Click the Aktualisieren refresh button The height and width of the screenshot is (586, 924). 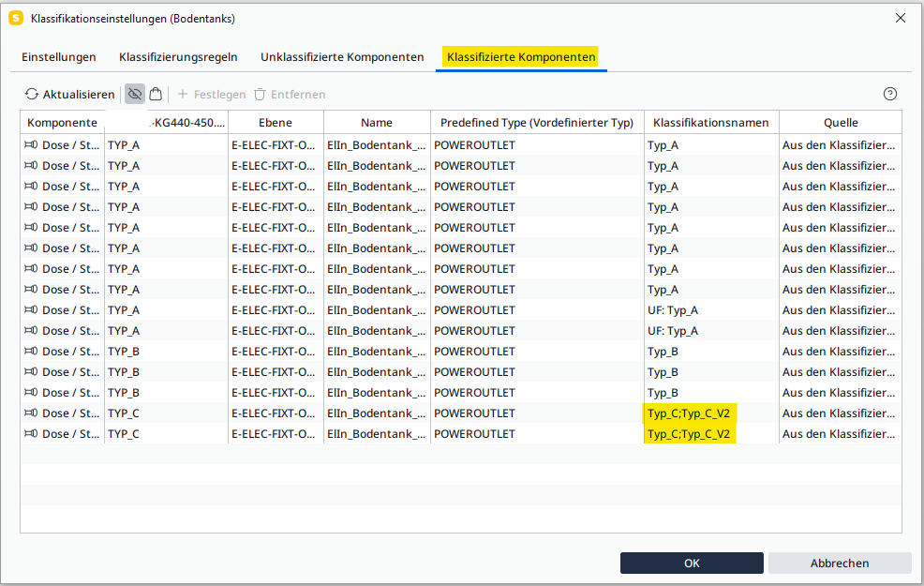coord(70,95)
